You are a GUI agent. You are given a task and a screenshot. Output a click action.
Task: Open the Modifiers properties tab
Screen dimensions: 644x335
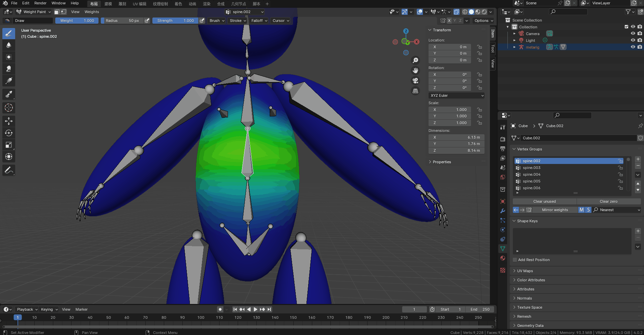click(x=503, y=211)
